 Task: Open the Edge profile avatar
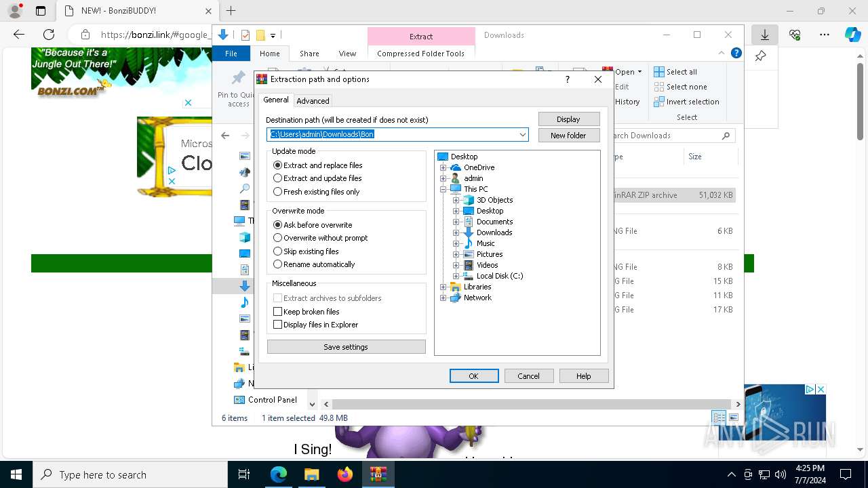coord(15,11)
